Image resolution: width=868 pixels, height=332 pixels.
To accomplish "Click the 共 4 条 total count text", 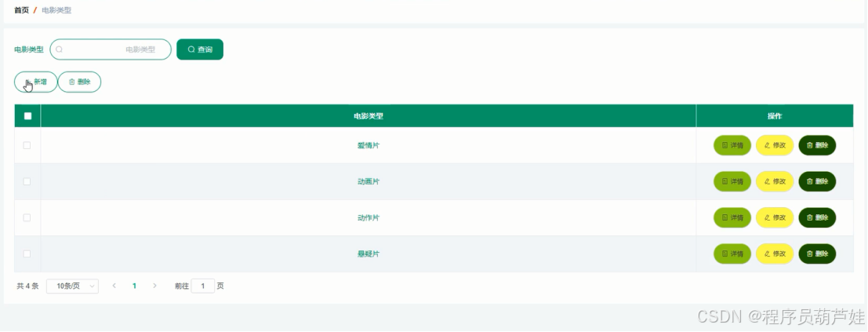I will (x=27, y=286).
